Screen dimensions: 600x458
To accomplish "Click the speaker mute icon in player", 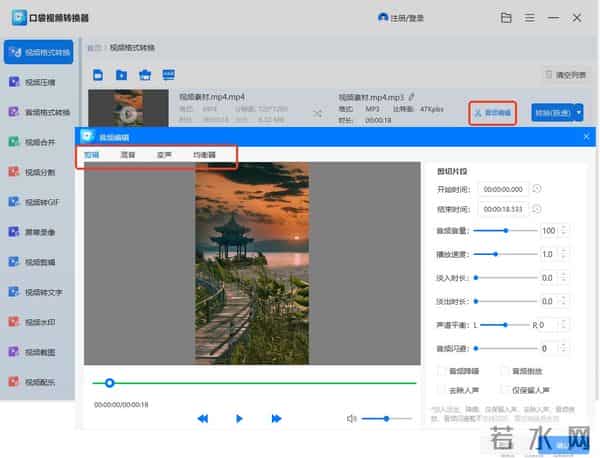I will pos(351,419).
